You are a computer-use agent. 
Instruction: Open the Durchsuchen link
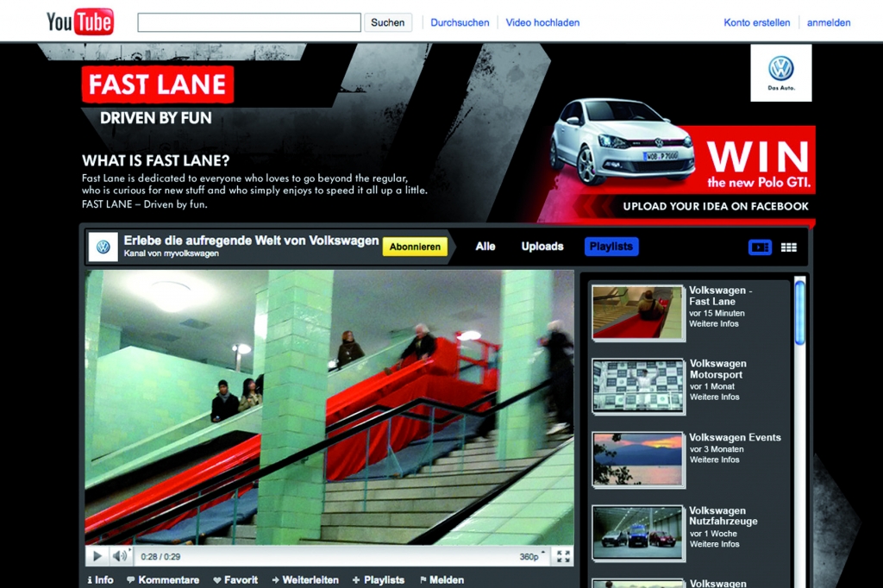point(460,22)
